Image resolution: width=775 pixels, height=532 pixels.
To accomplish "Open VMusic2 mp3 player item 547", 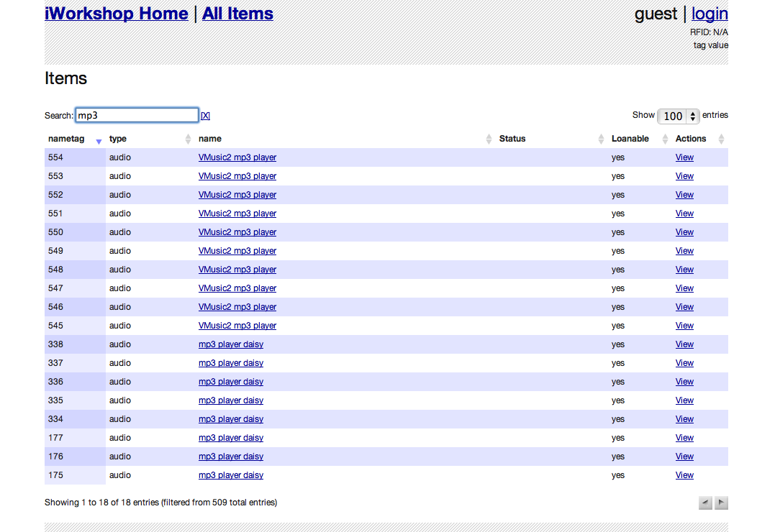I will pyautogui.click(x=237, y=288).
